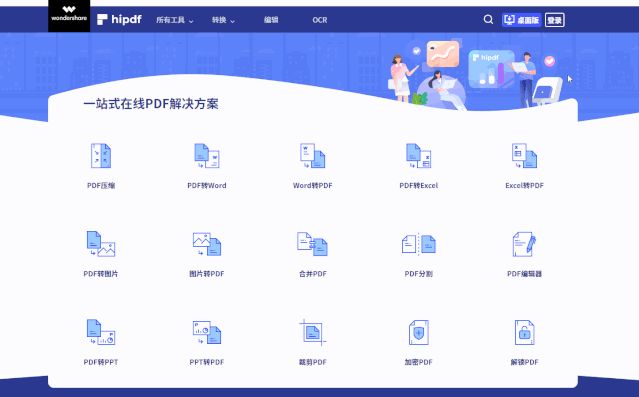Viewport: 639px width, 397px height.
Task: Launch the PDF编辑器 editor icon
Action: point(524,244)
